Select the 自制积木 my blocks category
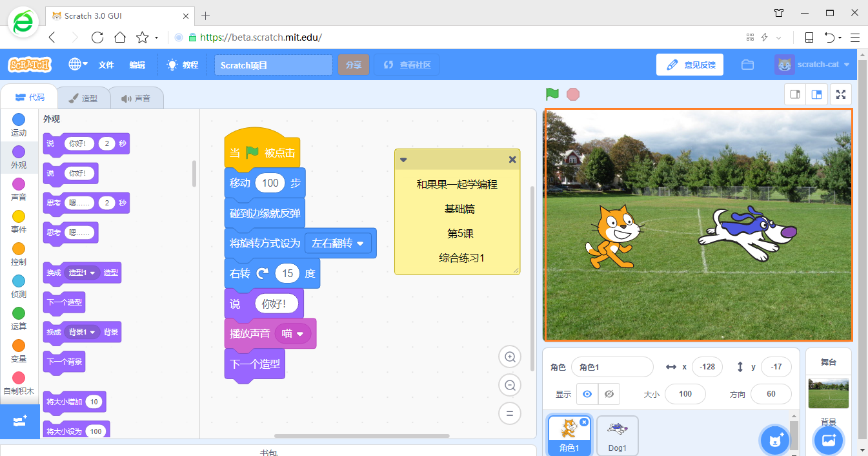Screen dimensions: 868x456 (x=19, y=383)
